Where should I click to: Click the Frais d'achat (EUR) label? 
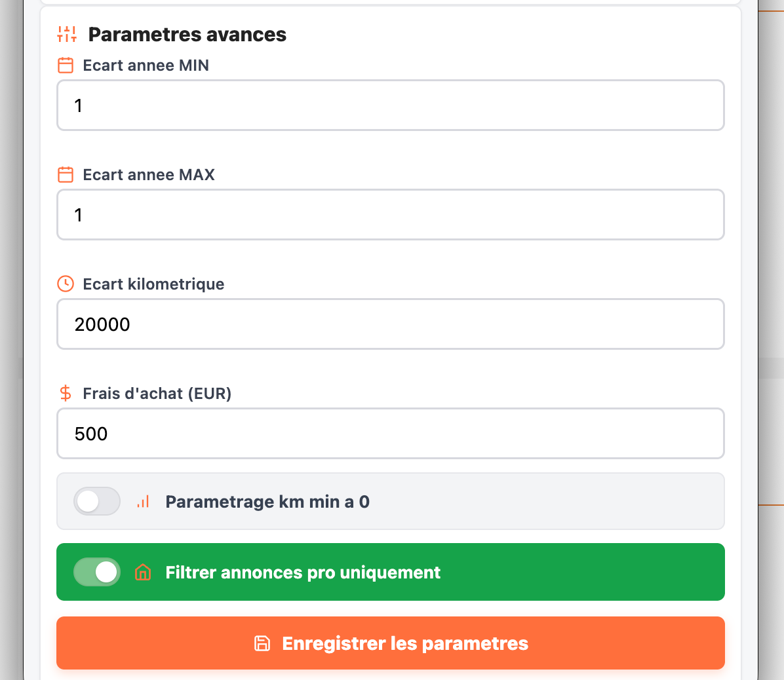coord(157,394)
